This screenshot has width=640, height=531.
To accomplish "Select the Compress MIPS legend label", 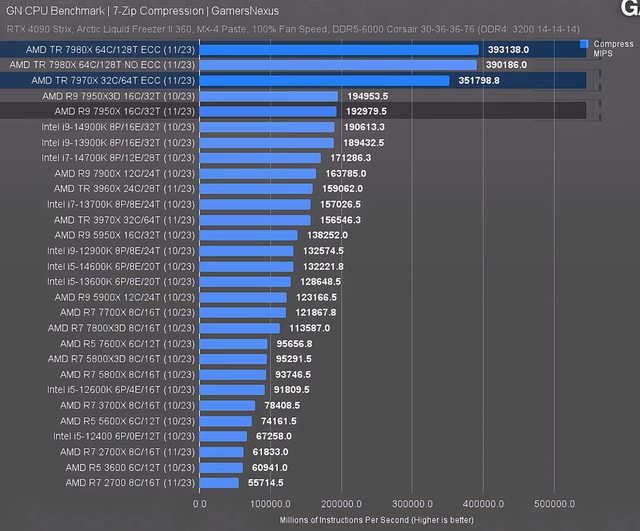I will pos(612,48).
